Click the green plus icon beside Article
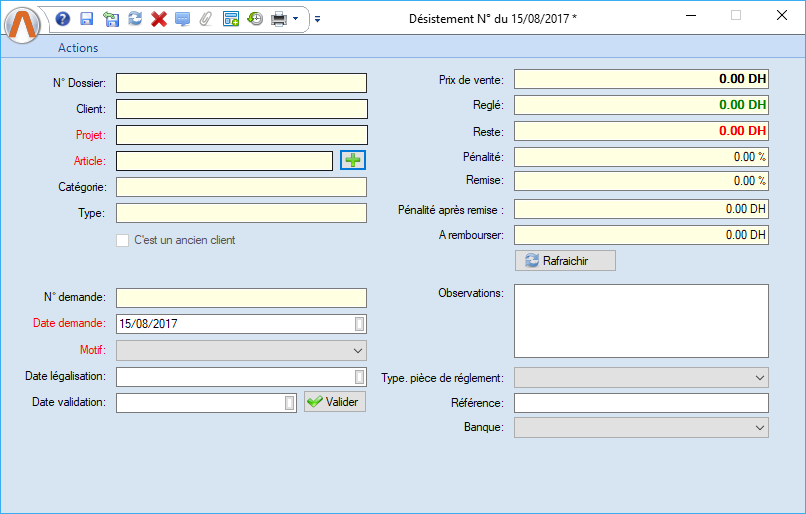The width and height of the screenshot is (806, 514). click(354, 160)
